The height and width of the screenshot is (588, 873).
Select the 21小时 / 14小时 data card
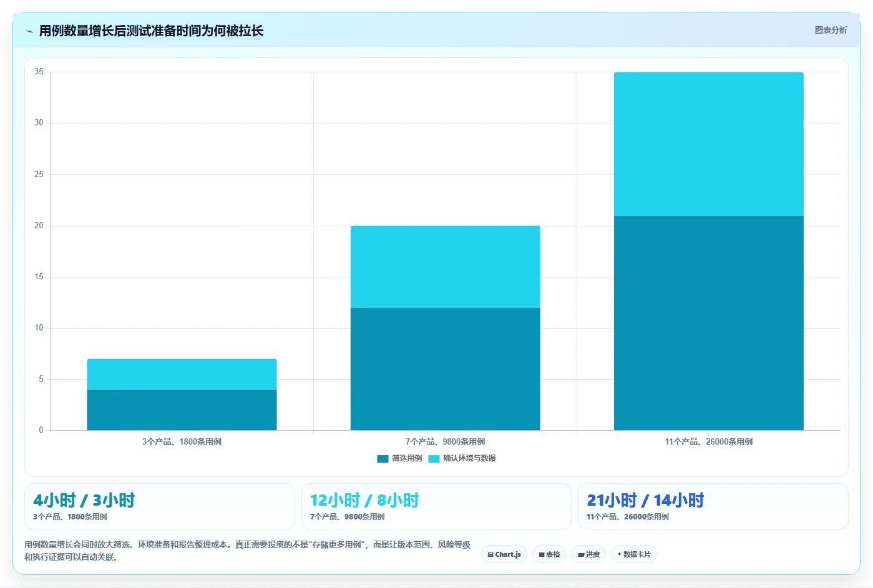[713, 506]
